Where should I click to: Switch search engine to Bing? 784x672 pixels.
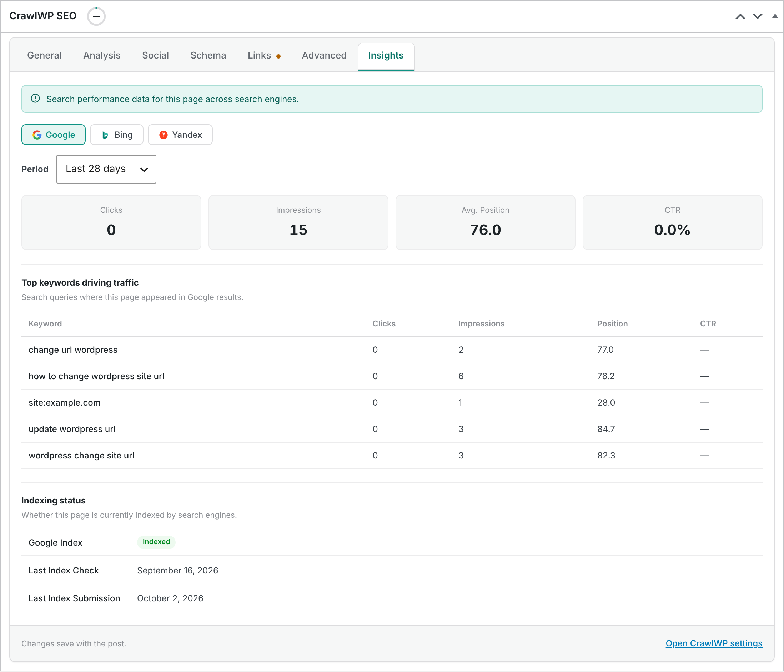(x=116, y=135)
